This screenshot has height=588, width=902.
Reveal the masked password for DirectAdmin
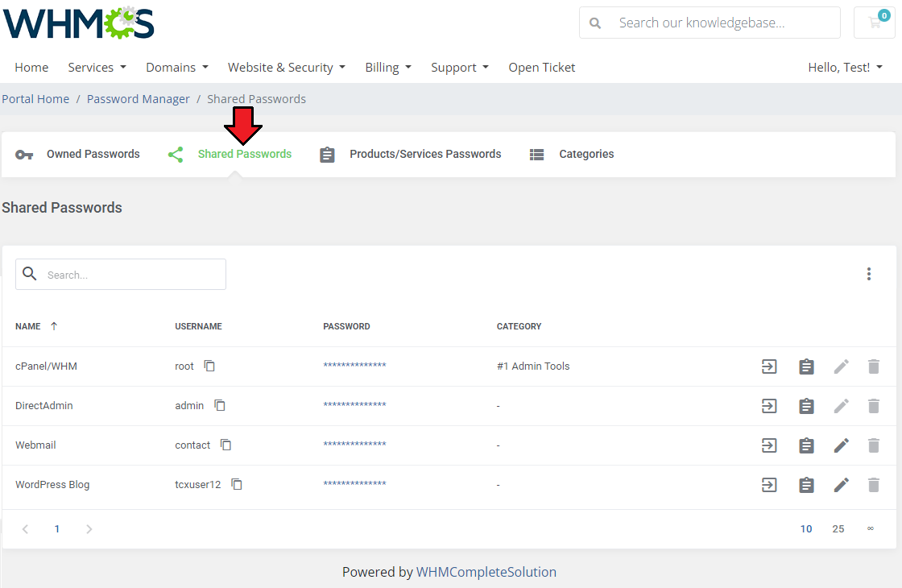354,404
